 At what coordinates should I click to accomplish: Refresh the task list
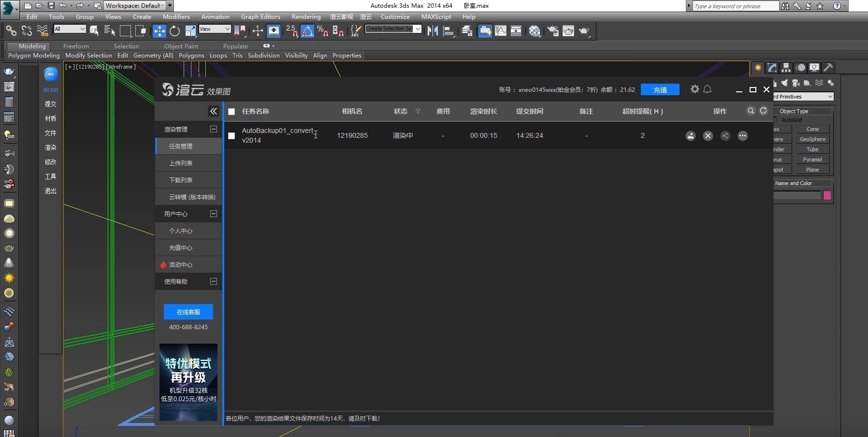point(763,111)
